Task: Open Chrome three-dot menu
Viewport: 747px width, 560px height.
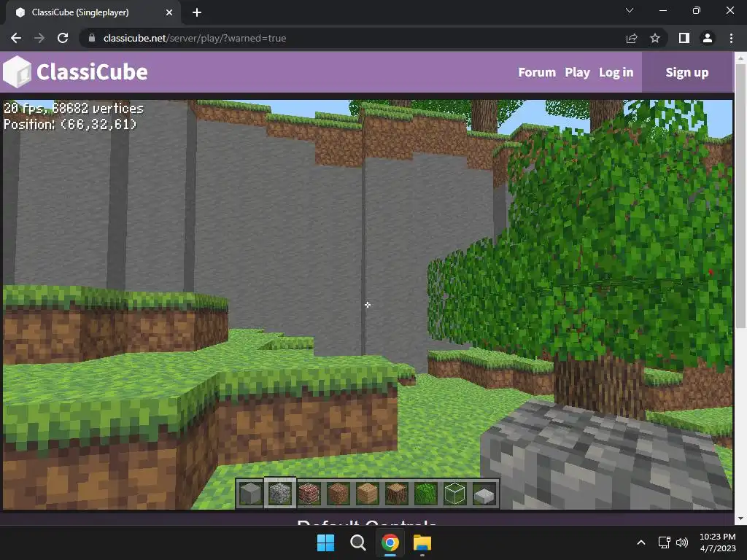Action: [x=731, y=38]
